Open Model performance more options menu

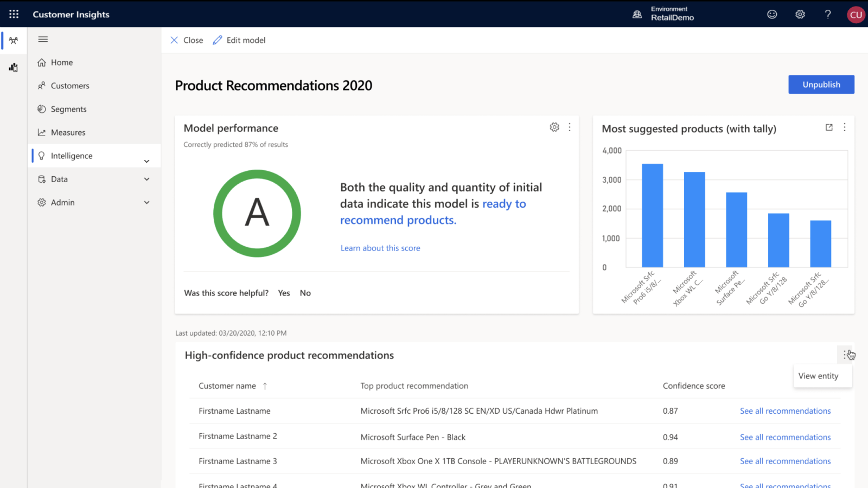pos(570,127)
